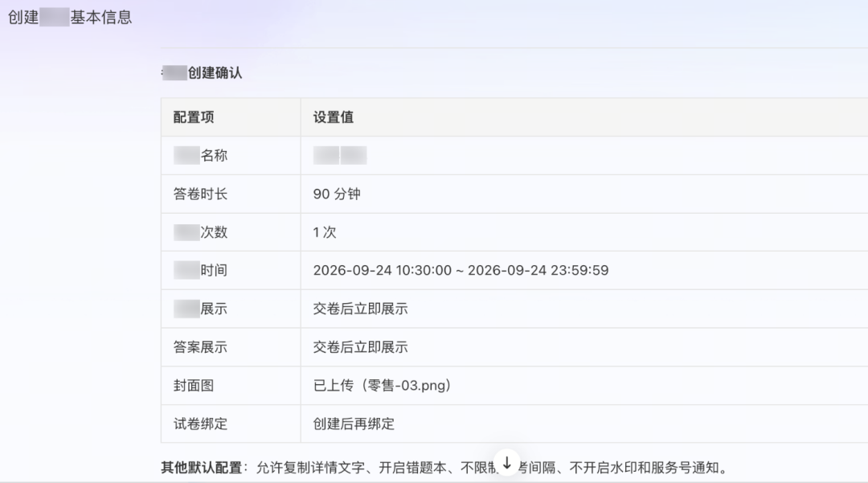Select the '答卷时长' row label
Image resolution: width=868 pixels, height=483 pixels.
200,194
